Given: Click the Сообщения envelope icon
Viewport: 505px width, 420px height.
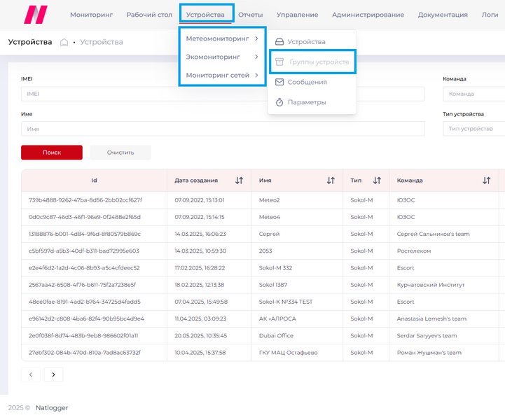Looking at the screenshot, I should (279, 82).
